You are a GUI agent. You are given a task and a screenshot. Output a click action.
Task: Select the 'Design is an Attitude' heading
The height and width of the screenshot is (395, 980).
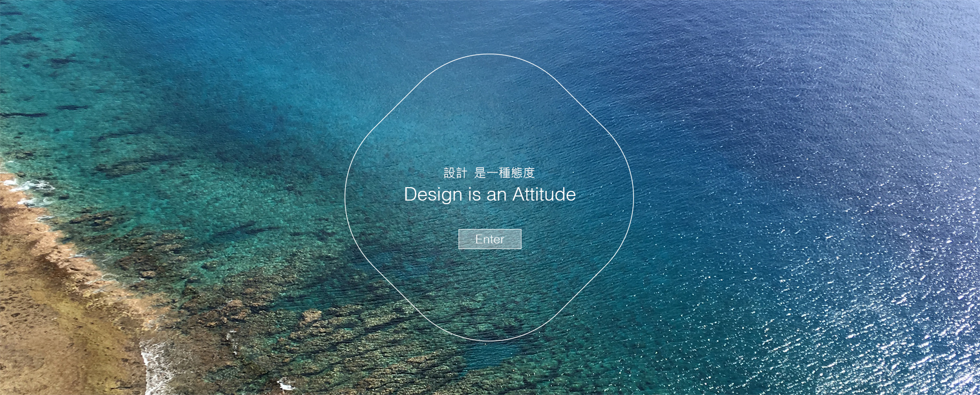[489, 194]
